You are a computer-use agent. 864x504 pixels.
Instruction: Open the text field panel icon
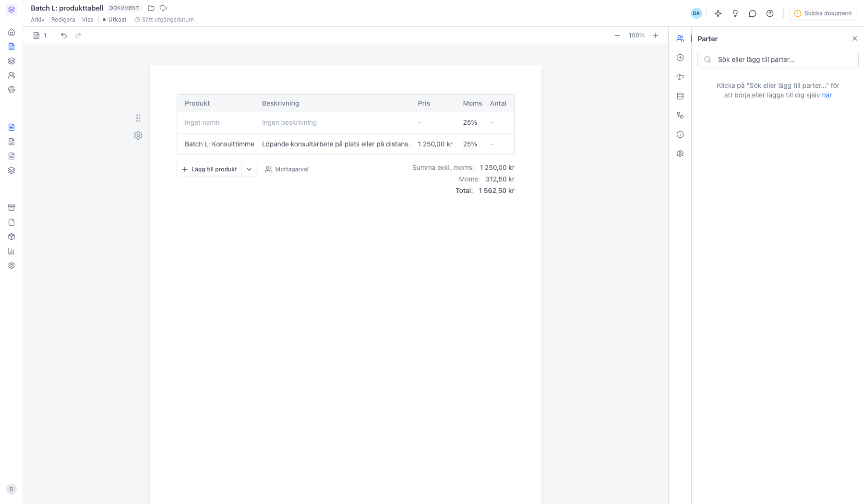pos(680,77)
